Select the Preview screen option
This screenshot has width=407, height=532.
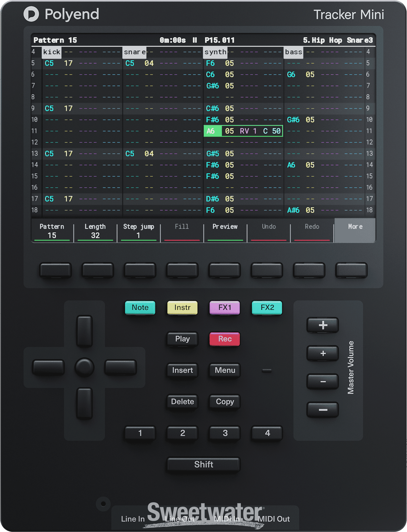click(x=225, y=231)
